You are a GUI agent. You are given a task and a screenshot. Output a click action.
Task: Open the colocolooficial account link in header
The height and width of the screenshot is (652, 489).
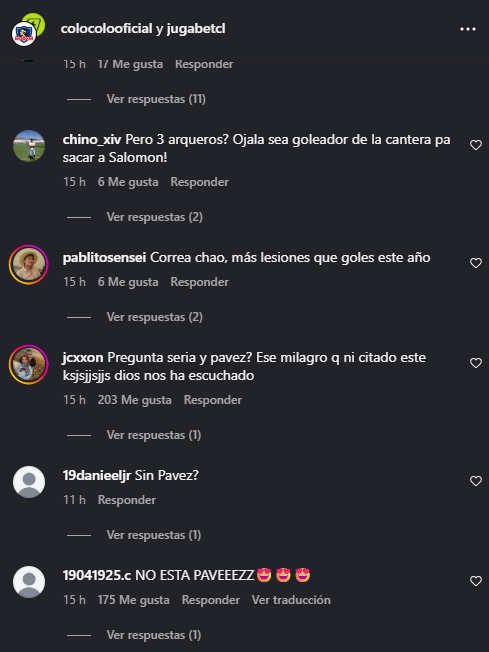click(x=106, y=29)
